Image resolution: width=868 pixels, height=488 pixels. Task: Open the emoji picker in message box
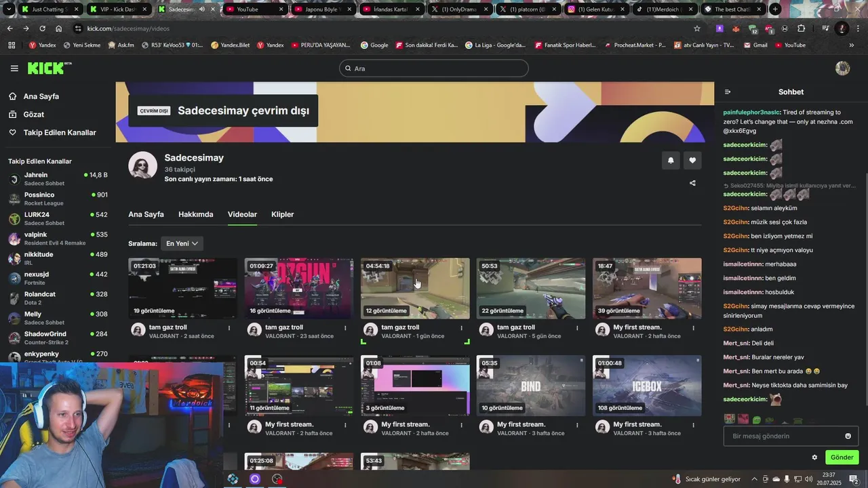(848, 436)
